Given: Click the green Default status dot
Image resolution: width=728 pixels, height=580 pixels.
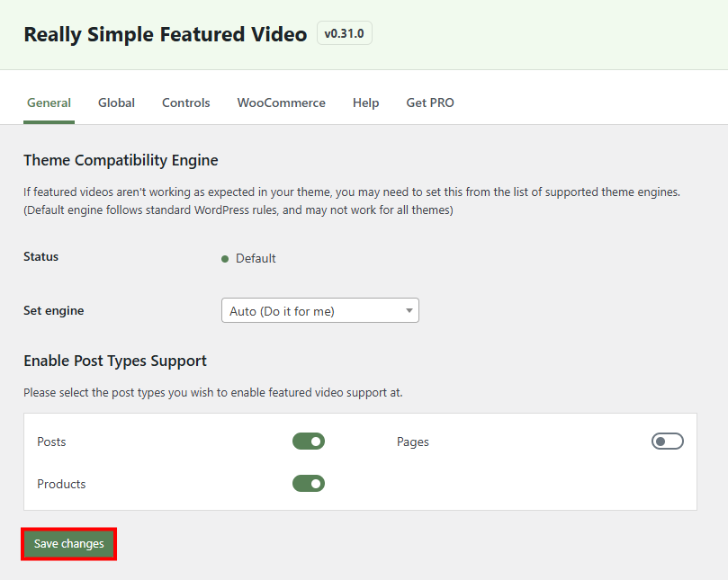Looking at the screenshot, I should coord(225,258).
